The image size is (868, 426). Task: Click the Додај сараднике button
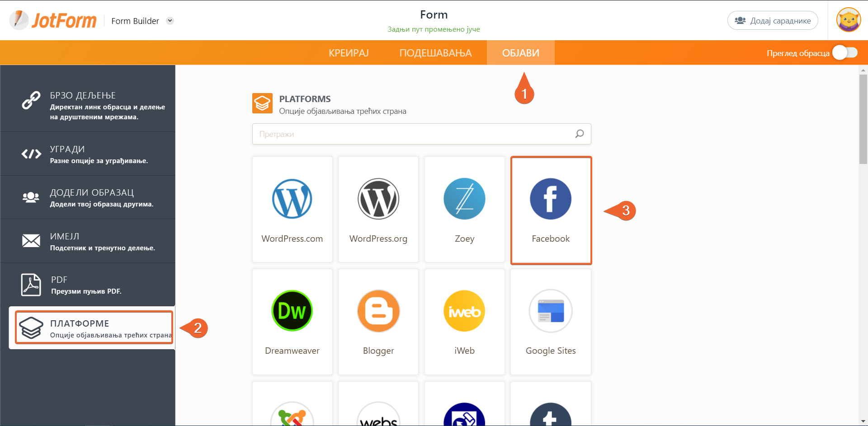[x=772, y=20]
